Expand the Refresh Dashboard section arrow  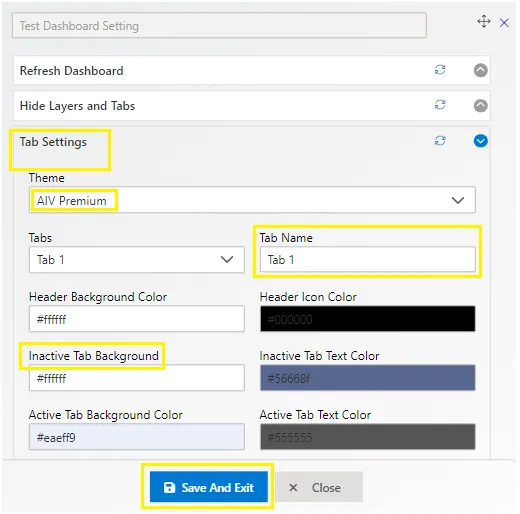(480, 70)
